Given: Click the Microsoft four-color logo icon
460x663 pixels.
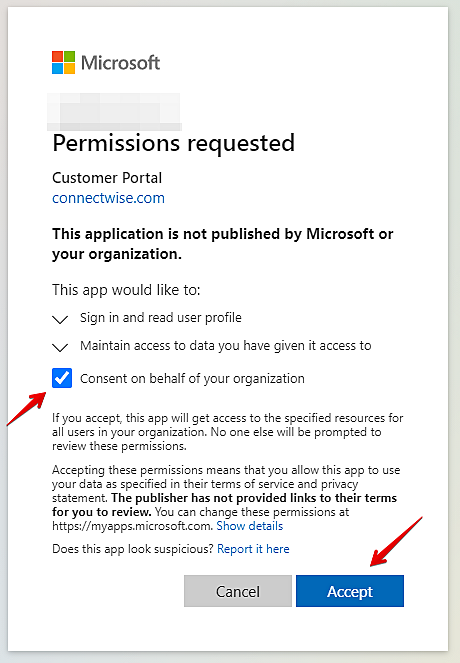Looking at the screenshot, I should coord(63,63).
